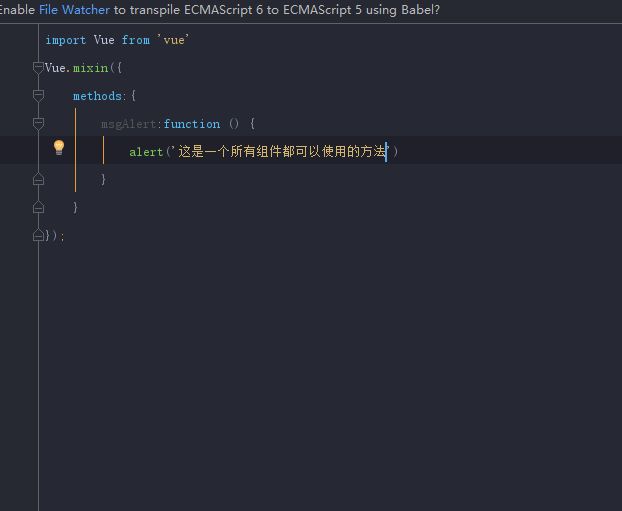Viewport: 622px width, 511px height.
Task: Click the 'mixin' method name
Action: [x=91, y=68]
